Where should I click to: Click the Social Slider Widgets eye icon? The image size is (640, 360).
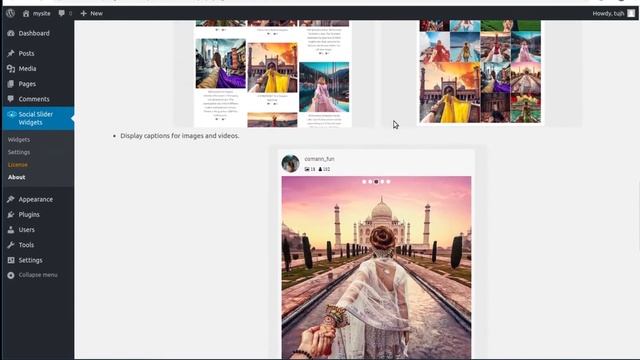11,114
